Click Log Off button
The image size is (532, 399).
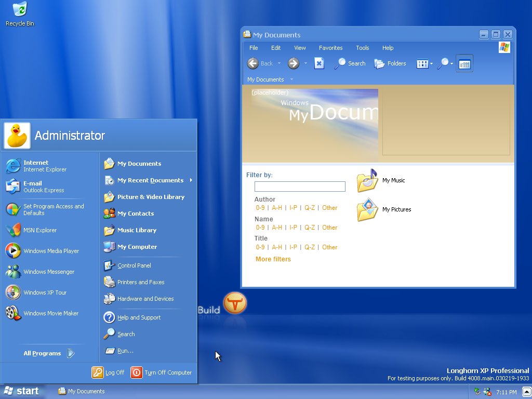(x=108, y=373)
